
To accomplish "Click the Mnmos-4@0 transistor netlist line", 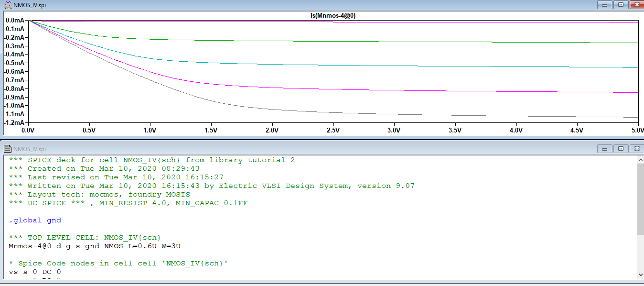I will 95,246.
